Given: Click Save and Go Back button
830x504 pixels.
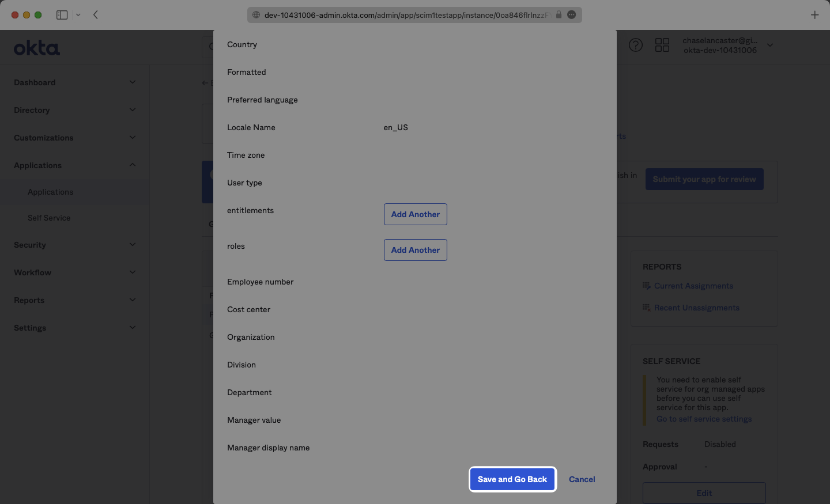Looking at the screenshot, I should click(x=512, y=479).
